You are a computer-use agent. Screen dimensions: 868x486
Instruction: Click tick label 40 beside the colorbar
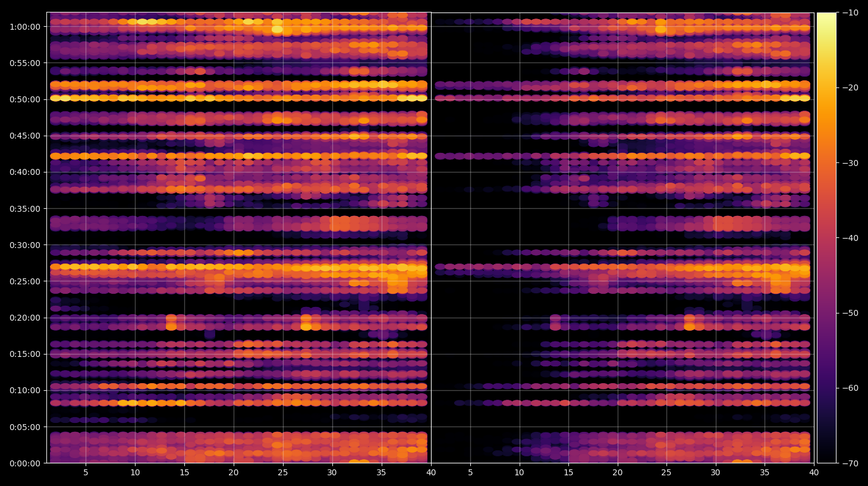click(814, 473)
